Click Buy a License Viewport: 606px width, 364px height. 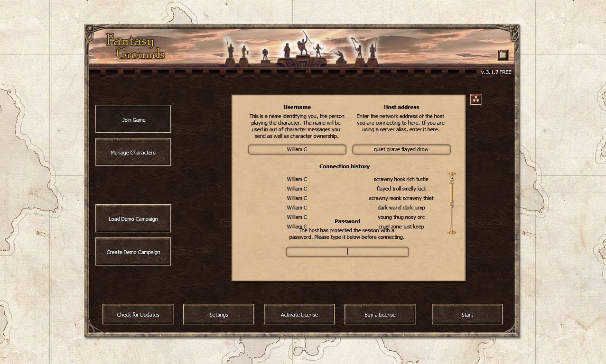point(380,314)
